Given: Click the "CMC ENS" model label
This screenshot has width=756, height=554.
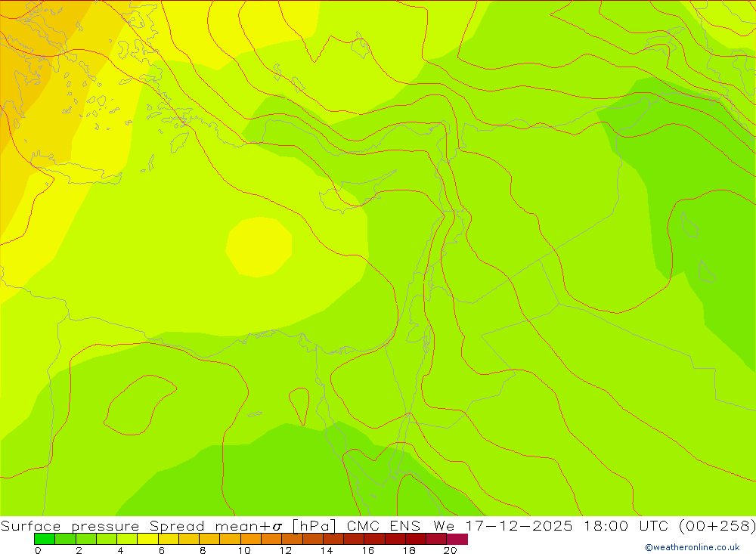Looking at the screenshot, I should (x=384, y=525).
